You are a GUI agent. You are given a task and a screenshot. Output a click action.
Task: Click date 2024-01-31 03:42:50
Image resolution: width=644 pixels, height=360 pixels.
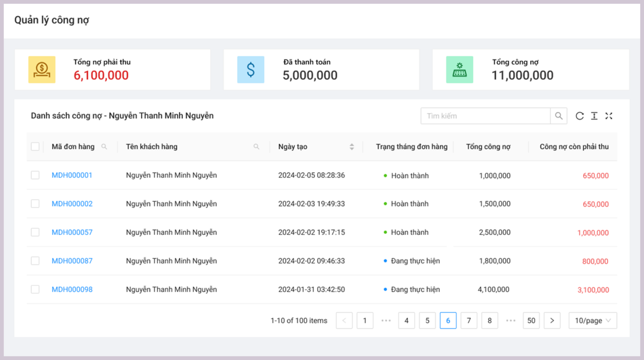pyautogui.click(x=311, y=289)
